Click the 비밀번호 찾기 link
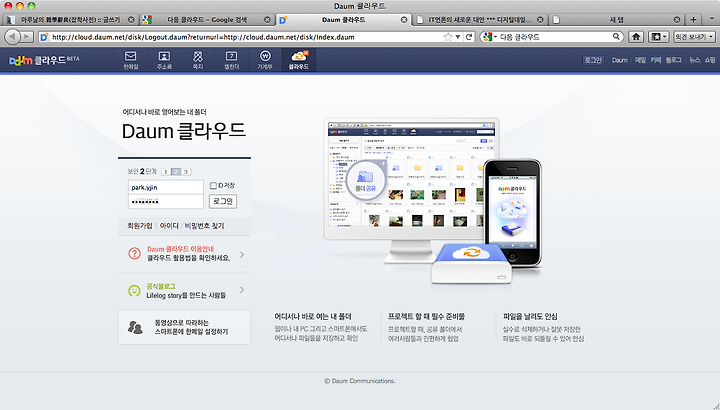 point(204,226)
